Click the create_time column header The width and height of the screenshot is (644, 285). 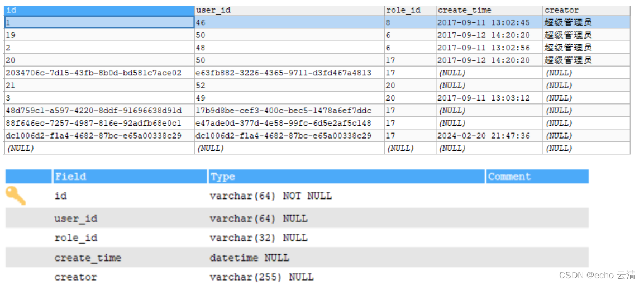click(489, 10)
